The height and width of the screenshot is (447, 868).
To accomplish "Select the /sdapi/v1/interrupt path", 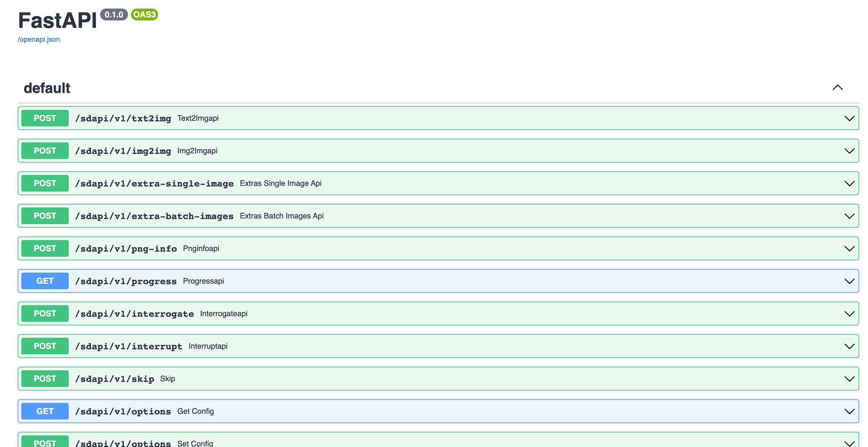I will click(129, 346).
